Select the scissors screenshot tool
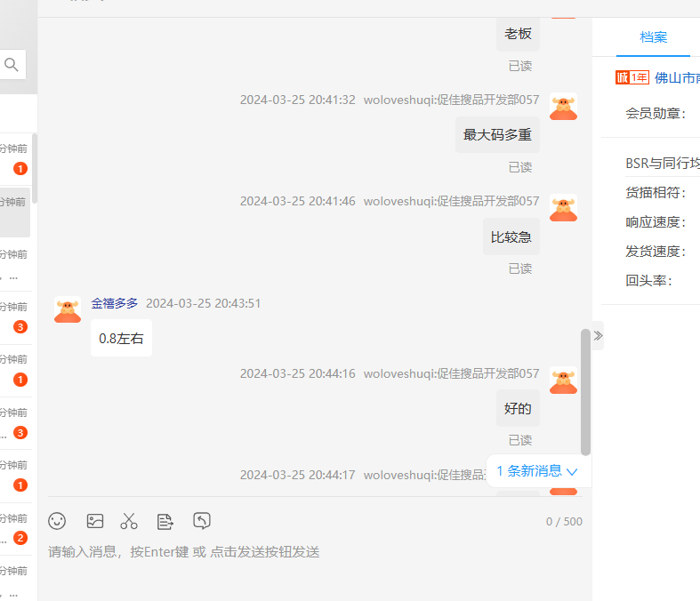 130,521
